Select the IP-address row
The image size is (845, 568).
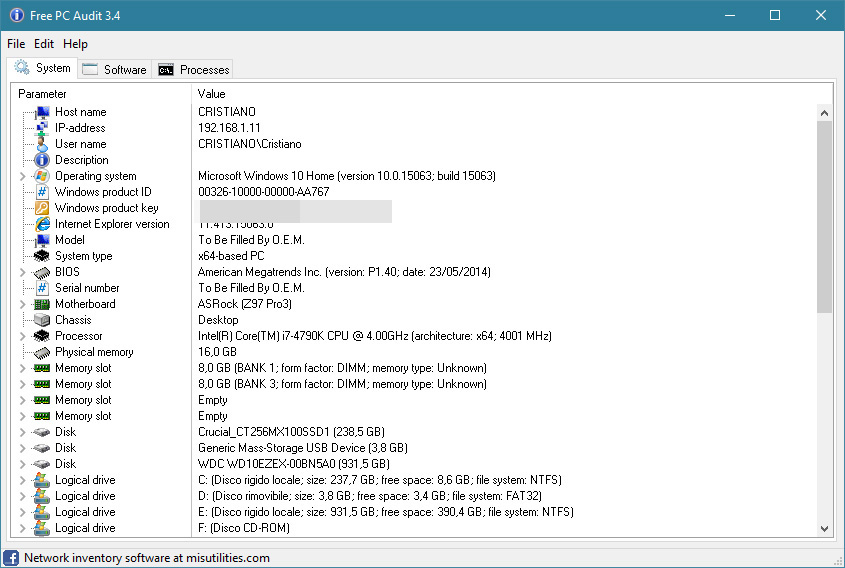[x=80, y=128]
